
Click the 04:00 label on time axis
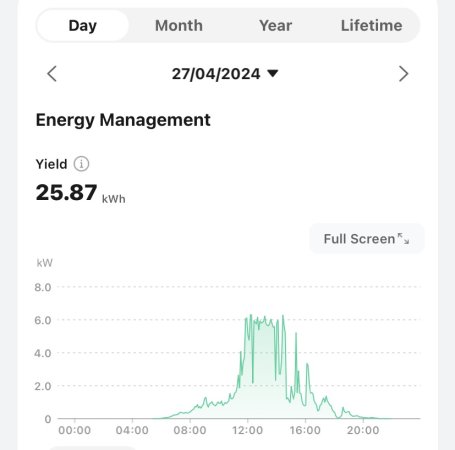click(132, 430)
